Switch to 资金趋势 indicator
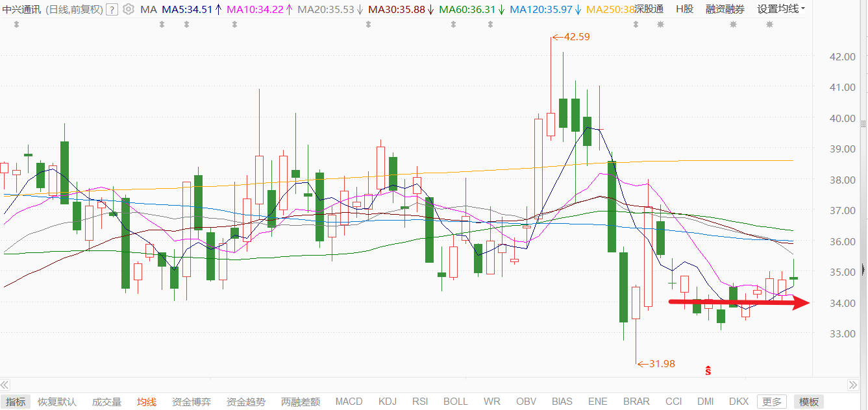Screen dimensions: 868x410 tap(246, 402)
